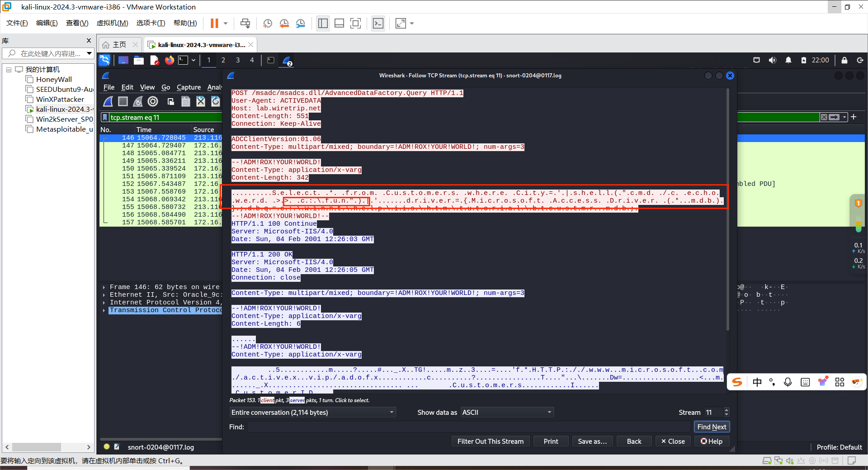
Task: Launch the file manager from Kali panel
Action: click(139, 60)
